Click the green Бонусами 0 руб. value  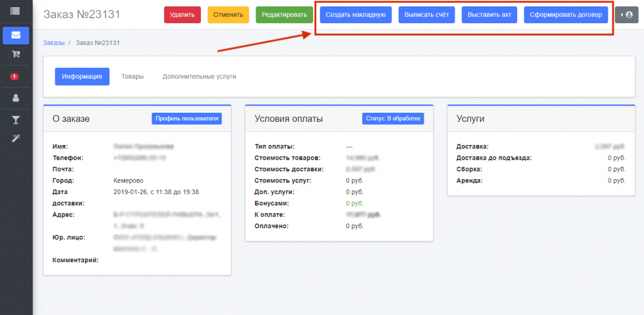point(355,204)
